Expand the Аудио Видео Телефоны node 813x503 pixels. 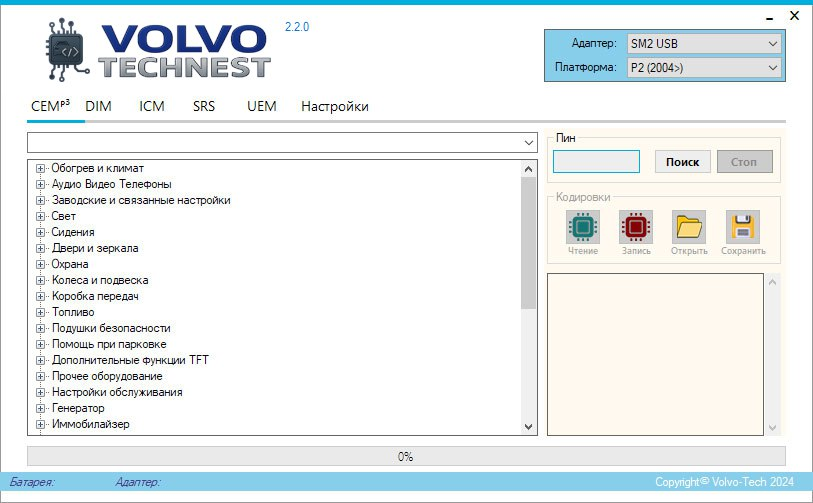tap(40, 184)
